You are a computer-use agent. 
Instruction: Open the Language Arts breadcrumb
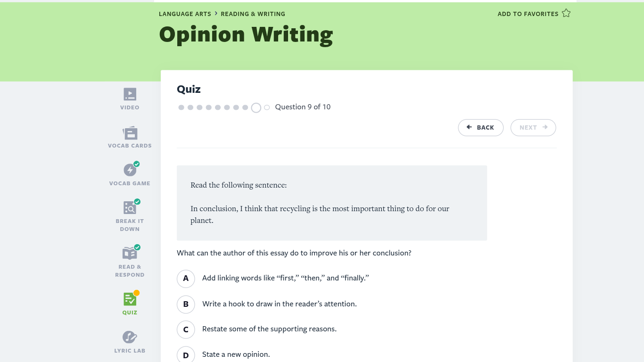(185, 14)
